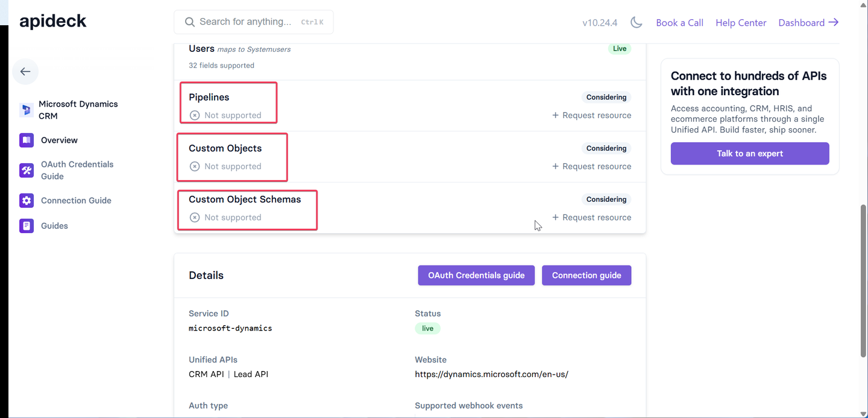This screenshot has width=868, height=418.
Task: Request resource for Custom Object Schemas
Action: pyautogui.click(x=592, y=217)
